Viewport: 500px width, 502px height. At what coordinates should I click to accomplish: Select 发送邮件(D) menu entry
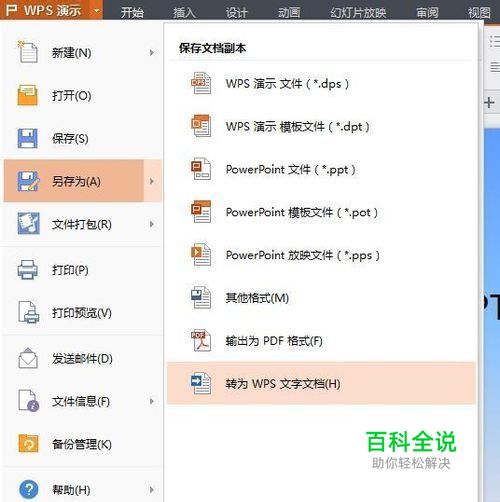point(83,358)
